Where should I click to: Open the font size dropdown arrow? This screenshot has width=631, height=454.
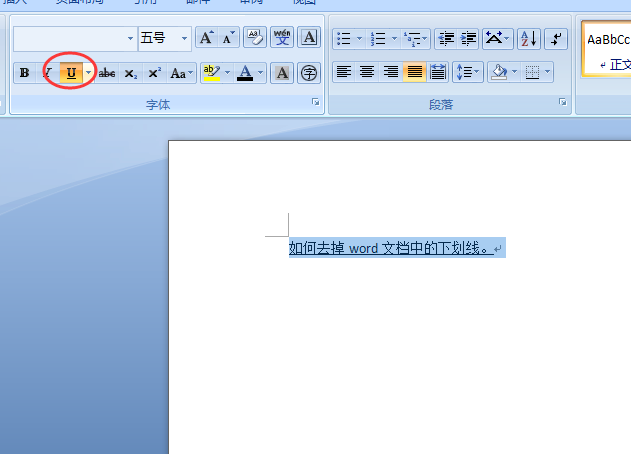(184, 39)
